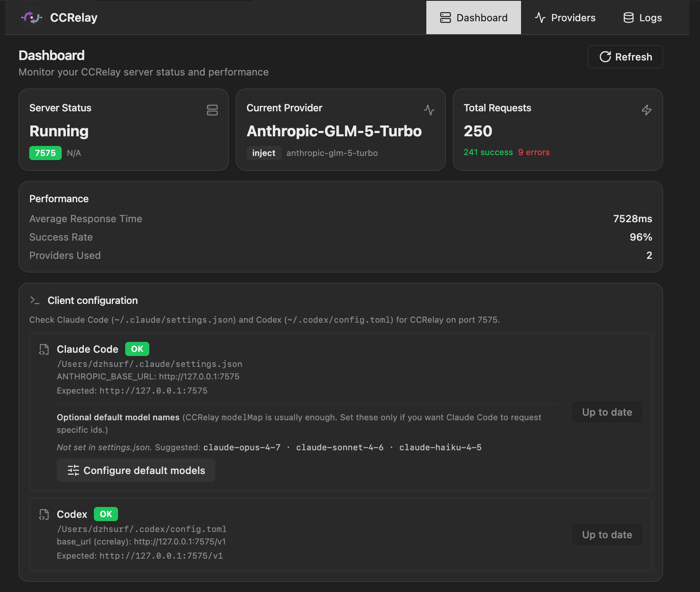Click the lightning bolt icon in Total Requests card
This screenshot has height=592, width=700.
[x=647, y=110]
